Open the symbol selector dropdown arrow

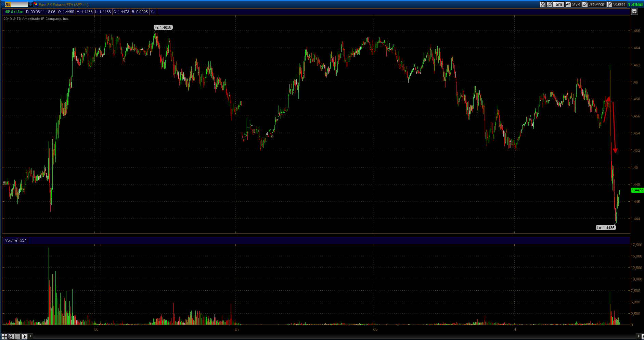pyautogui.click(x=30, y=4)
